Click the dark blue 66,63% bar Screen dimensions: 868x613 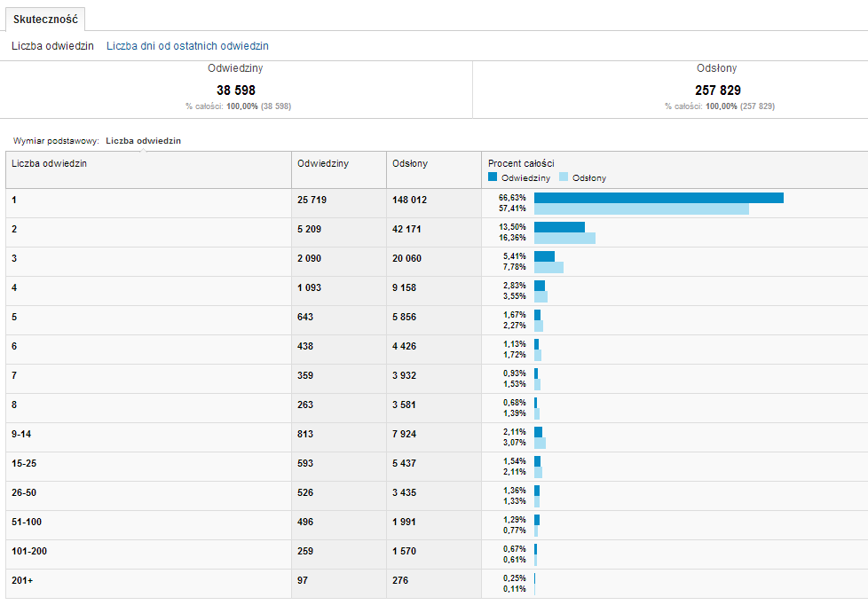[659, 198]
